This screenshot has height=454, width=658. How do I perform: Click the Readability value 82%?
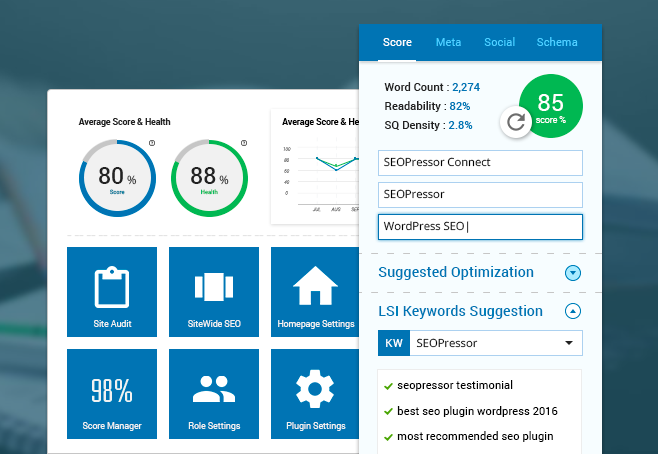tap(460, 106)
